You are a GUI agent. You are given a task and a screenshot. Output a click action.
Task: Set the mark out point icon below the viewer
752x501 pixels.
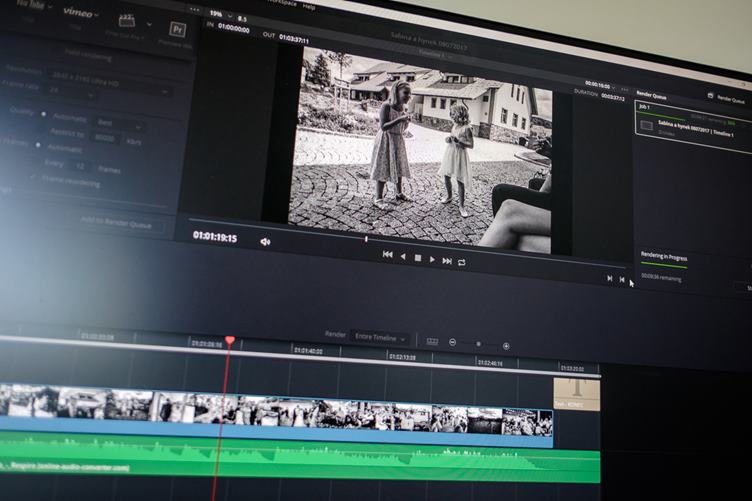click(x=622, y=280)
